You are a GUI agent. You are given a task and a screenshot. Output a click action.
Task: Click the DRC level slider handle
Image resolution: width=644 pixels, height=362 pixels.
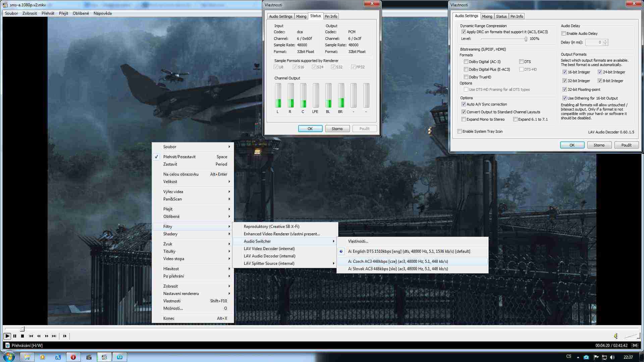(526, 39)
